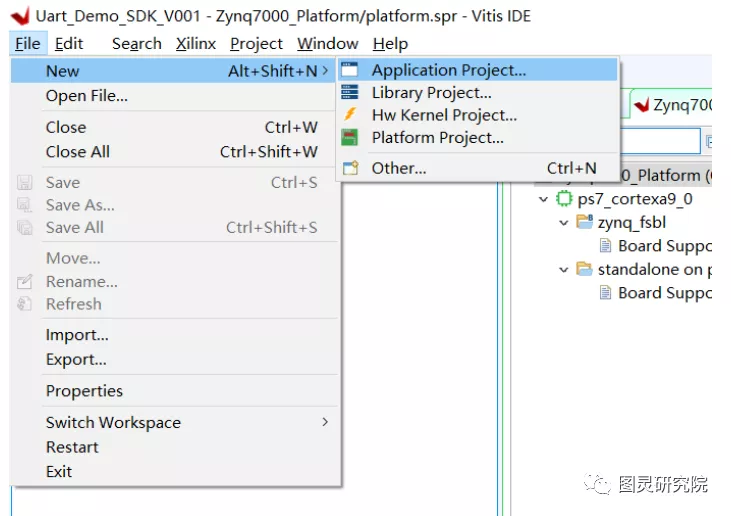The image size is (731, 516).
Task: Click the Save floppy disk icon
Action: pos(24,182)
